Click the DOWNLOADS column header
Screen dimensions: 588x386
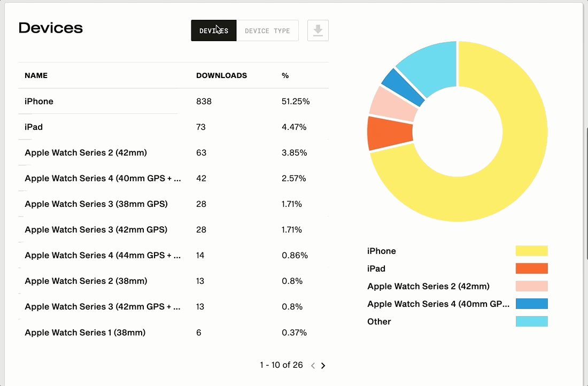(222, 75)
